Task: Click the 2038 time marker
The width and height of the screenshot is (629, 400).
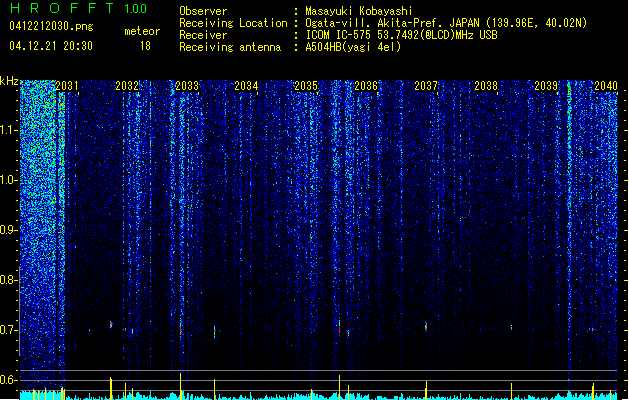Action: (486, 86)
